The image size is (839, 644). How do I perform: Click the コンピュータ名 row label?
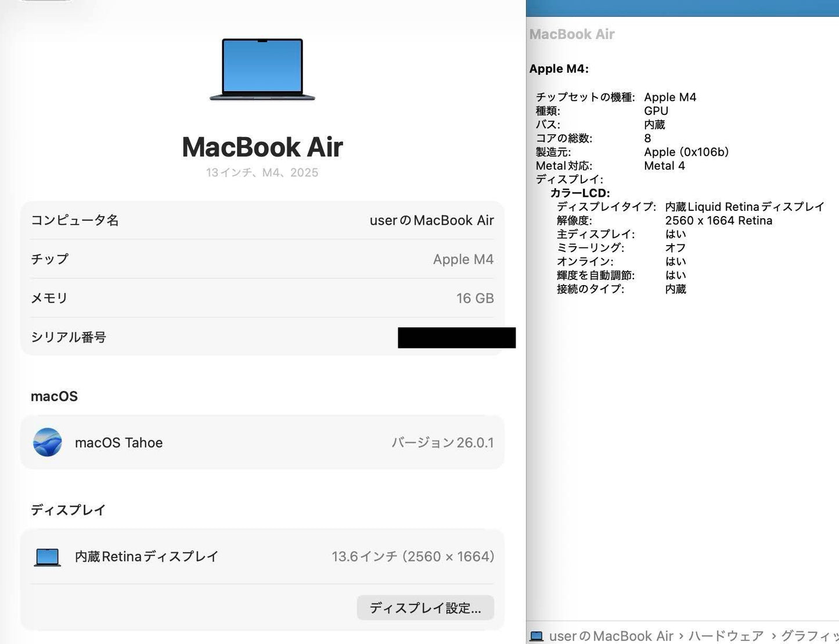click(75, 220)
